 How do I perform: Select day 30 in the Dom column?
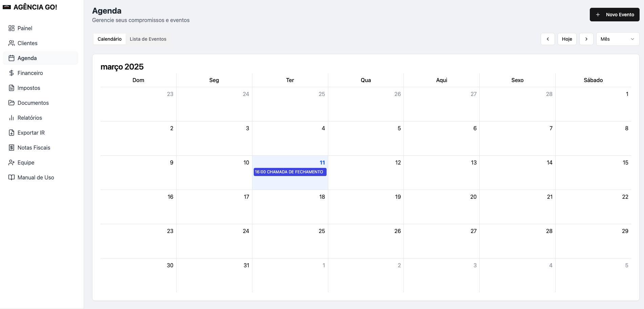(170, 266)
